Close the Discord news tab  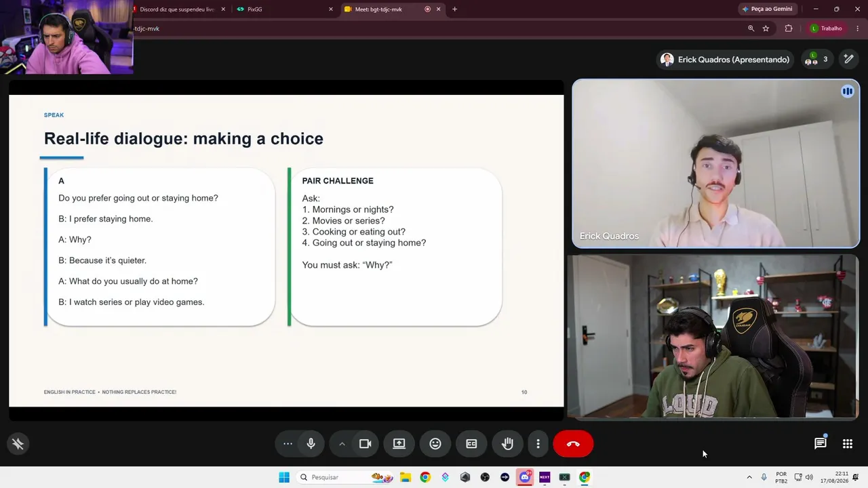(223, 9)
